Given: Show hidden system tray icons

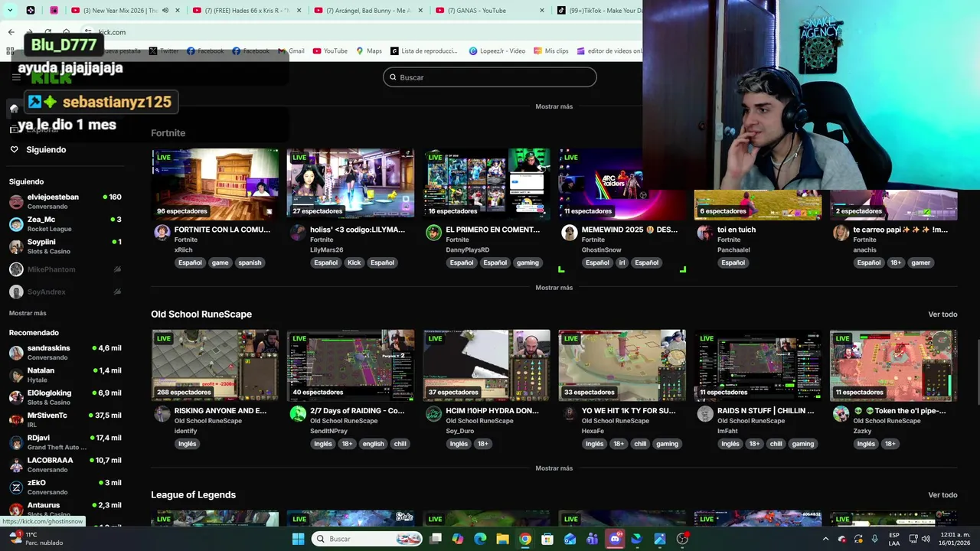Looking at the screenshot, I should coord(825,539).
